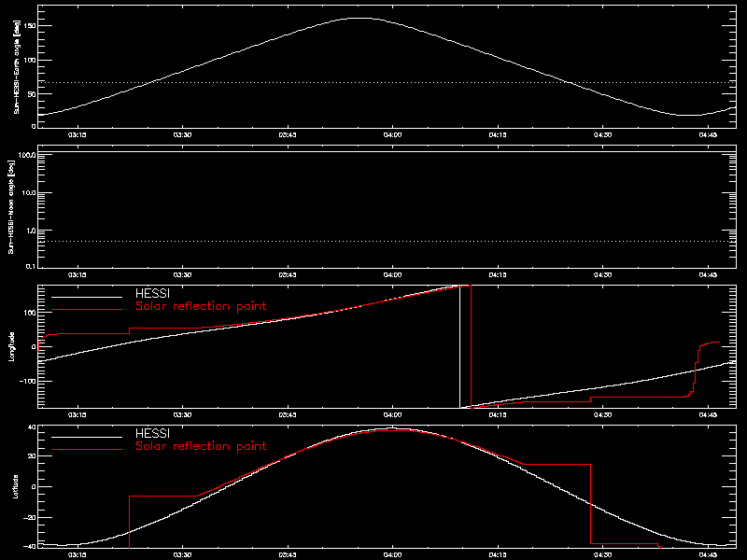Click 04:00 time tick under Latitude plot

(392, 554)
